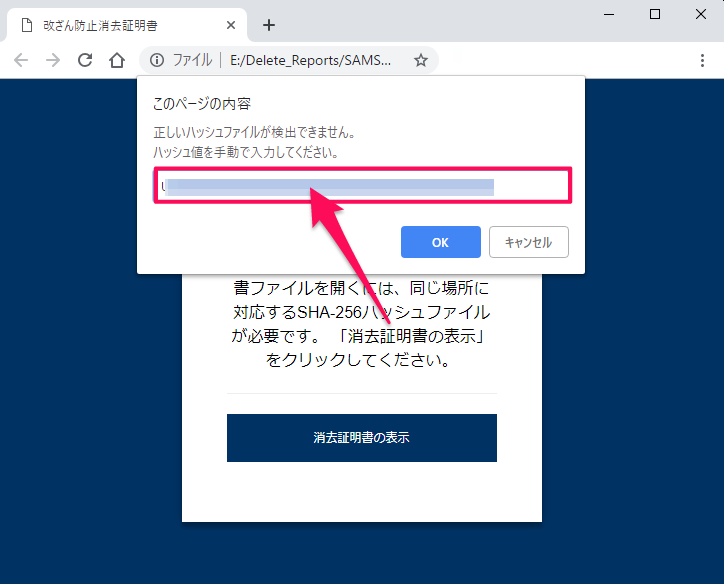View site information via the info circle icon

coord(156,60)
